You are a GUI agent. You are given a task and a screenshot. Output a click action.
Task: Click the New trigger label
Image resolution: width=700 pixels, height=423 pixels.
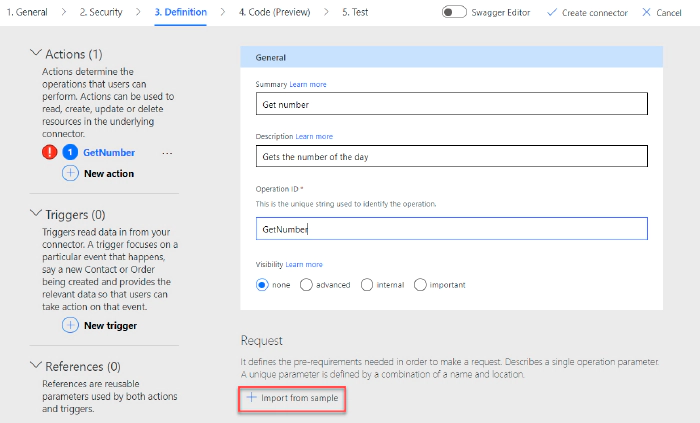(110, 326)
